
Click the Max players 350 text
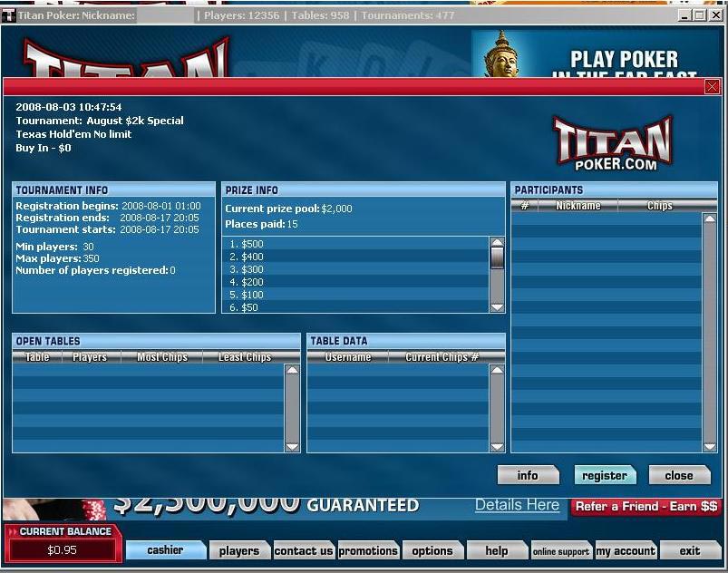(58, 258)
